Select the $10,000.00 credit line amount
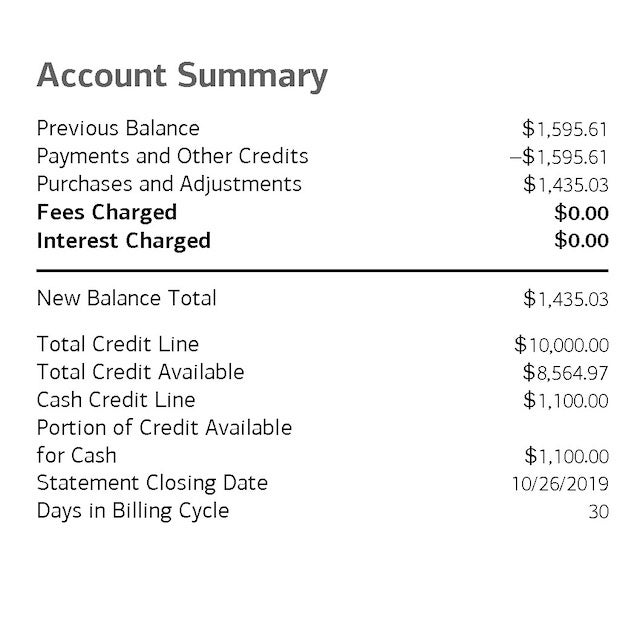The height and width of the screenshot is (640, 640). 561,345
